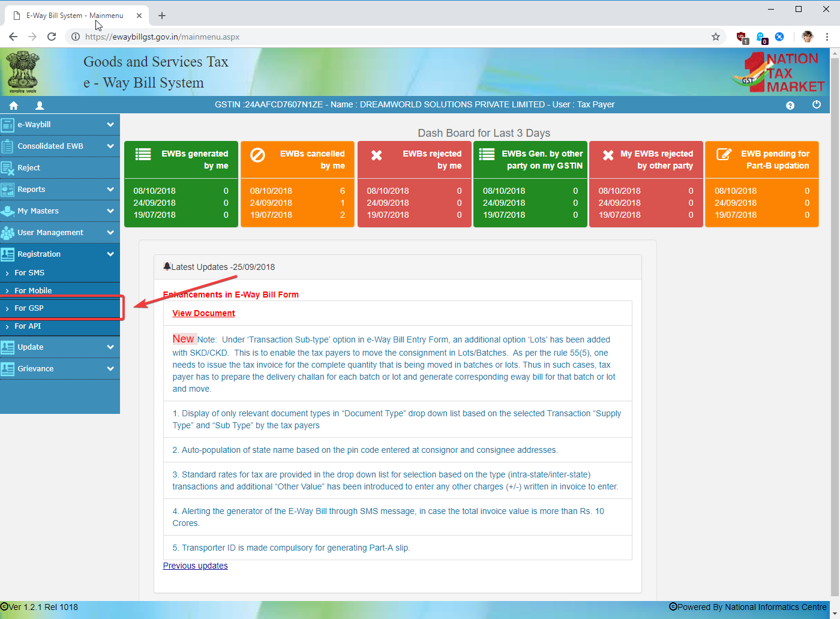Click the Update sidebar icon

[x=7, y=347]
